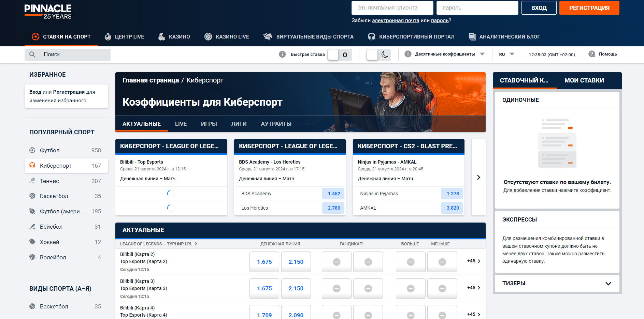Click the forgotten пароль link
The height and width of the screenshot is (319, 644).
(x=440, y=20)
